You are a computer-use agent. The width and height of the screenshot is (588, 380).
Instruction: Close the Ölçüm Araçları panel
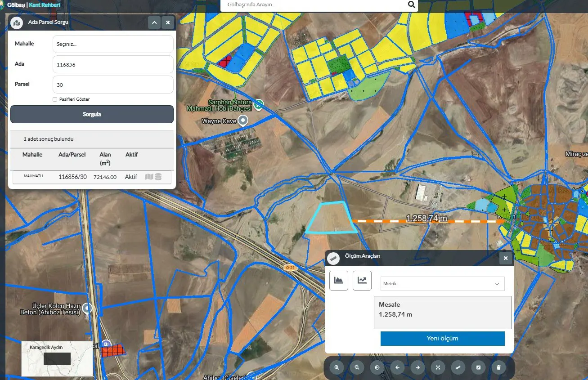tap(506, 258)
